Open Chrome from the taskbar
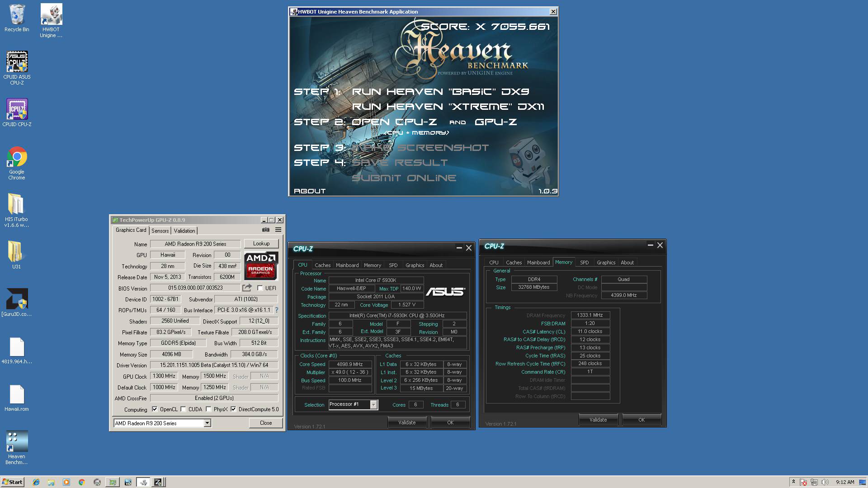868x488 pixels. (82, 482)
